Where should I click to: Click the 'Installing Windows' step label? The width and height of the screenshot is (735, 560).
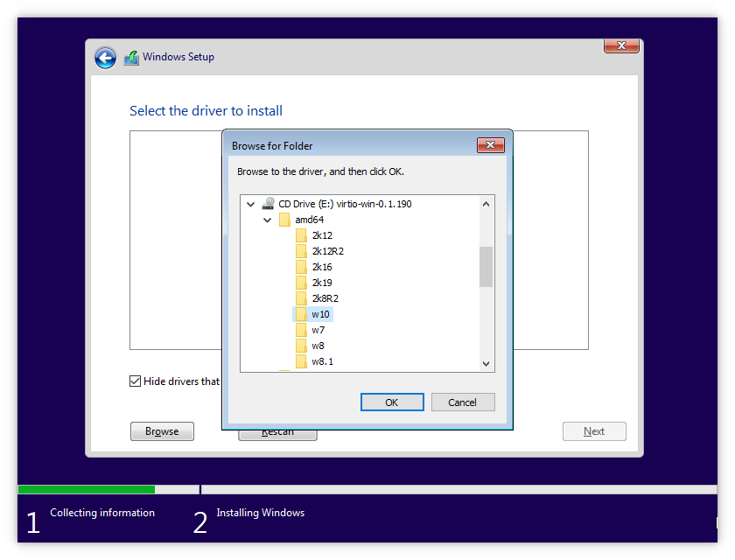260,513
